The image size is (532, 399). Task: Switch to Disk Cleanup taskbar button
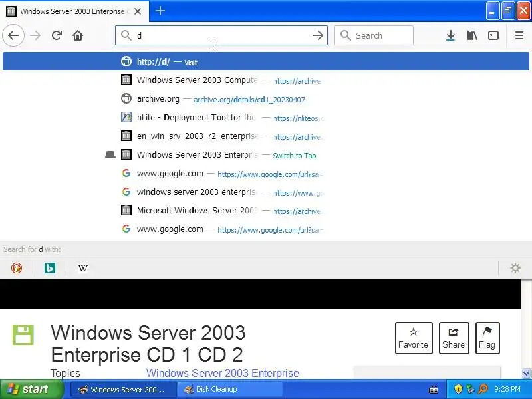click(229, 390)
